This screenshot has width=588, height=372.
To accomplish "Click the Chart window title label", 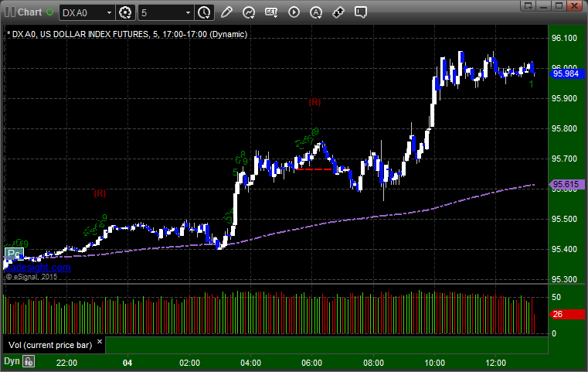I will [x=29, y=12].
